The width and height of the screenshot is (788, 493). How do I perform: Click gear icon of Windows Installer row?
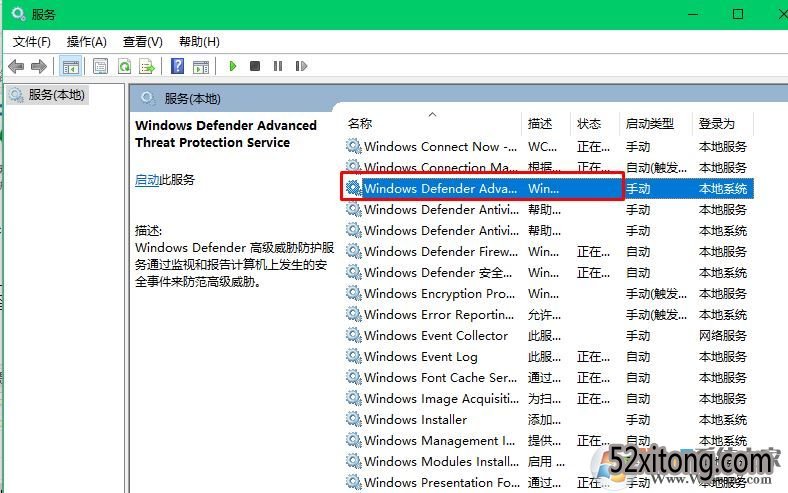tap(354, 419)
